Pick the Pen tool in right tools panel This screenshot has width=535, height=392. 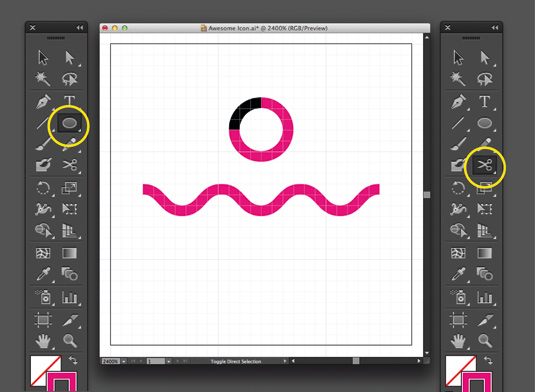(458, 102)
